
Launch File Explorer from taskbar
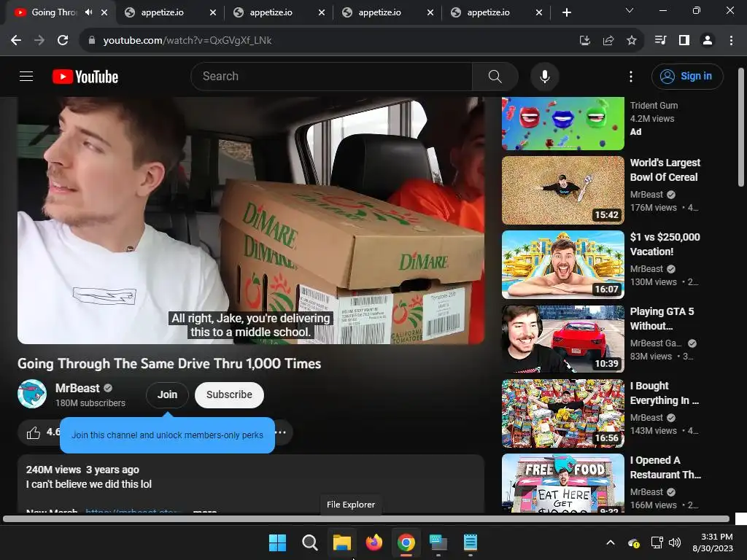coord(342,542)
